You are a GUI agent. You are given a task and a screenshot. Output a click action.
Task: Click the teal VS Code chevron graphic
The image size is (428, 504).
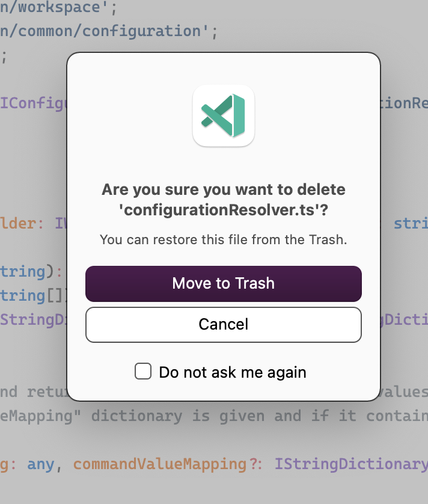224,115
